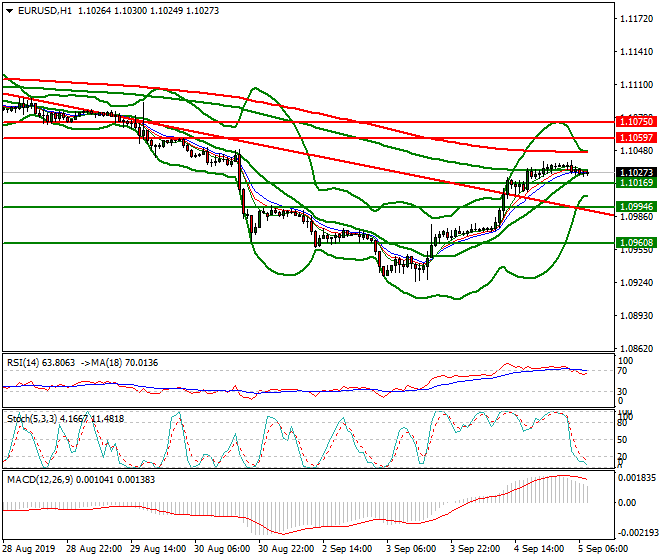Click the 30 Aug 06:00 time label
This screenshot has height=560, width=660.
222,549
